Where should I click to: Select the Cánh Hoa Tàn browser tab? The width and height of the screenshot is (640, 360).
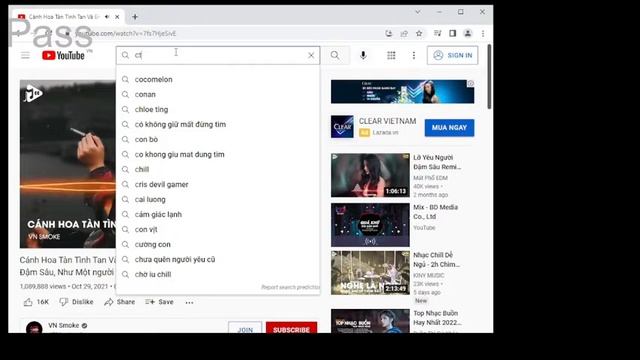coord(67,17)
